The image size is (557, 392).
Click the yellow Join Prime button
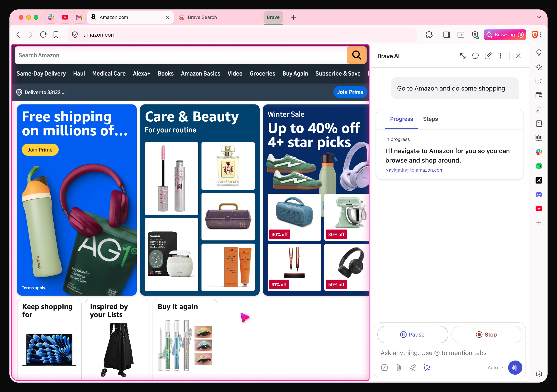point(40,150)
